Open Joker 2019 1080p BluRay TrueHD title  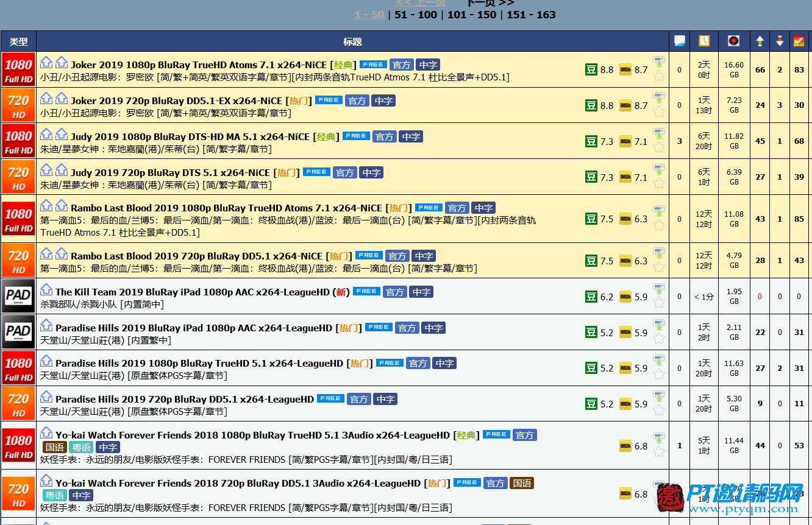point(199,65)
